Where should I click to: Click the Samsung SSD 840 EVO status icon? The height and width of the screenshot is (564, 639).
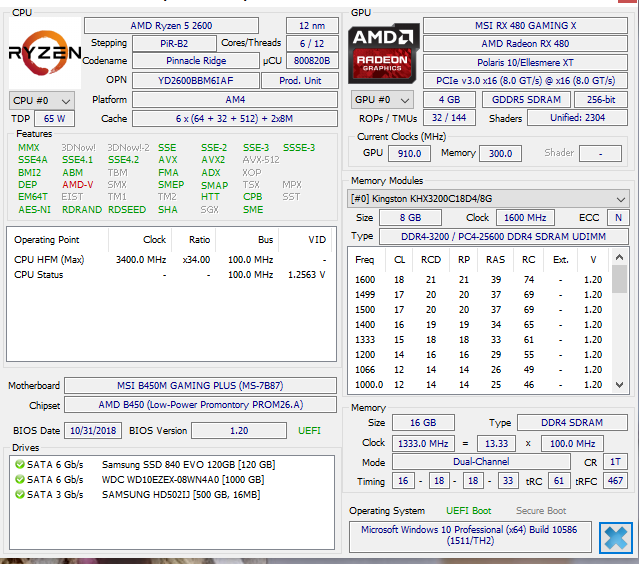20,464
